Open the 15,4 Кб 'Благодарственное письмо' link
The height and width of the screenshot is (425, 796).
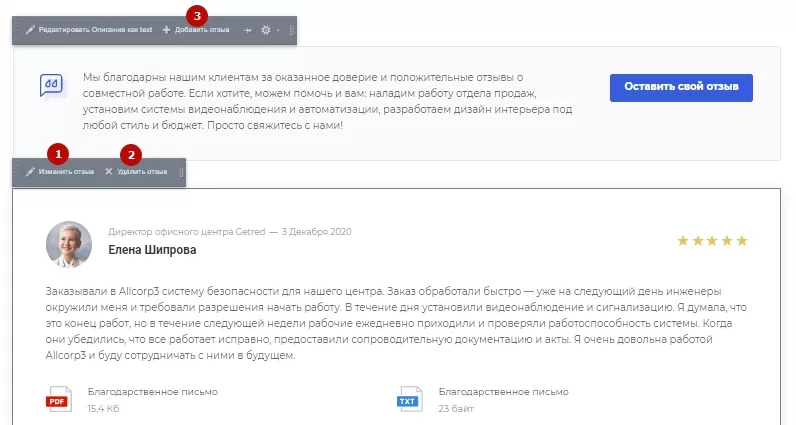pyautogui.click(x=153, y=392)
